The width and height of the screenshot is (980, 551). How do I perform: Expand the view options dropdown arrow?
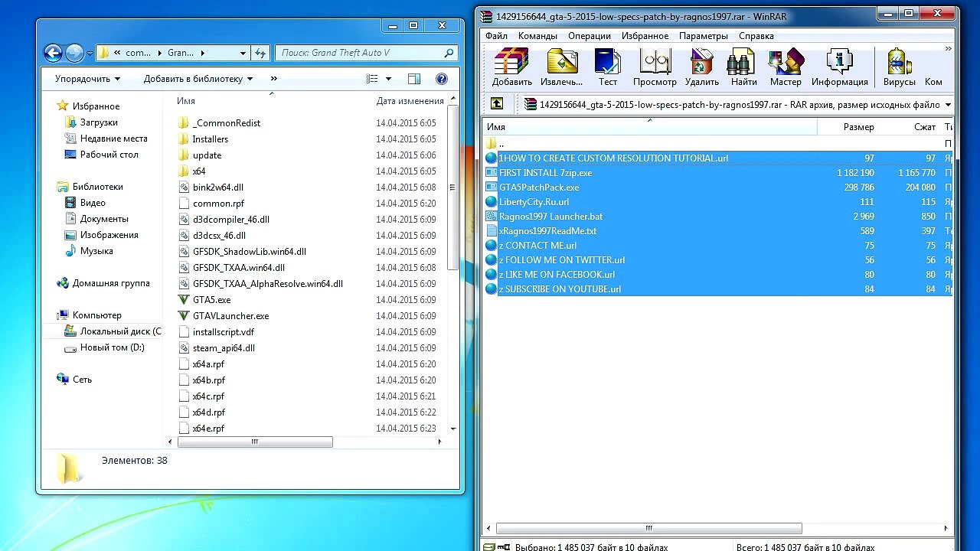click(388, 79)
